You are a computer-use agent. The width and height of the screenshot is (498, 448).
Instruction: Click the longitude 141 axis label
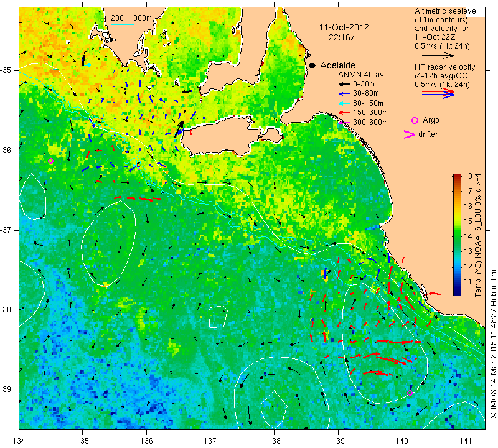click(x=466, y=441)
